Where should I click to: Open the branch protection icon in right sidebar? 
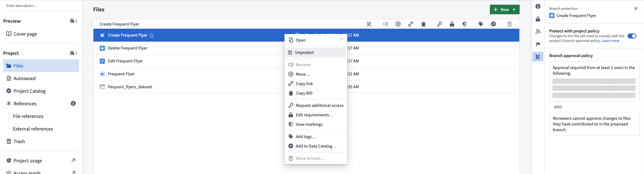538,57
